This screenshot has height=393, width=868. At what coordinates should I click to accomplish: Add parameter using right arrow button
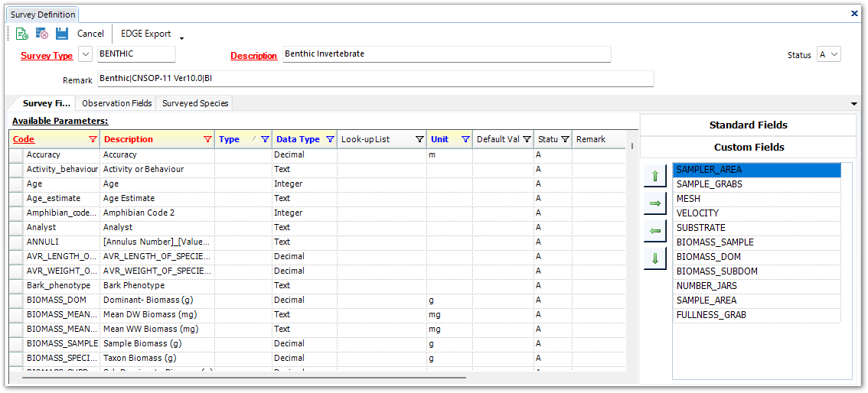654,203
